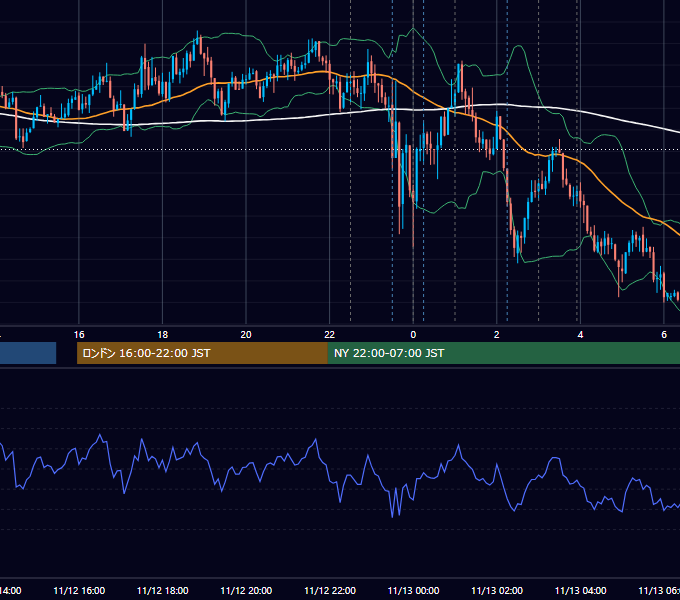The image size is (680, 600).
Task: Click the 11/12 22:00 date label
Action: coord(330,590)
